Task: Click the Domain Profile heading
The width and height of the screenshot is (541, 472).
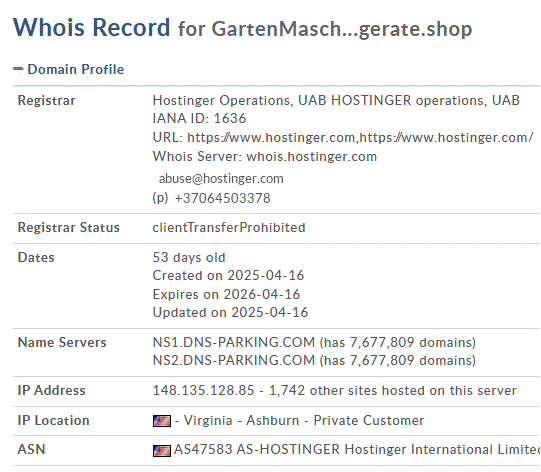Action: (76, 69)
